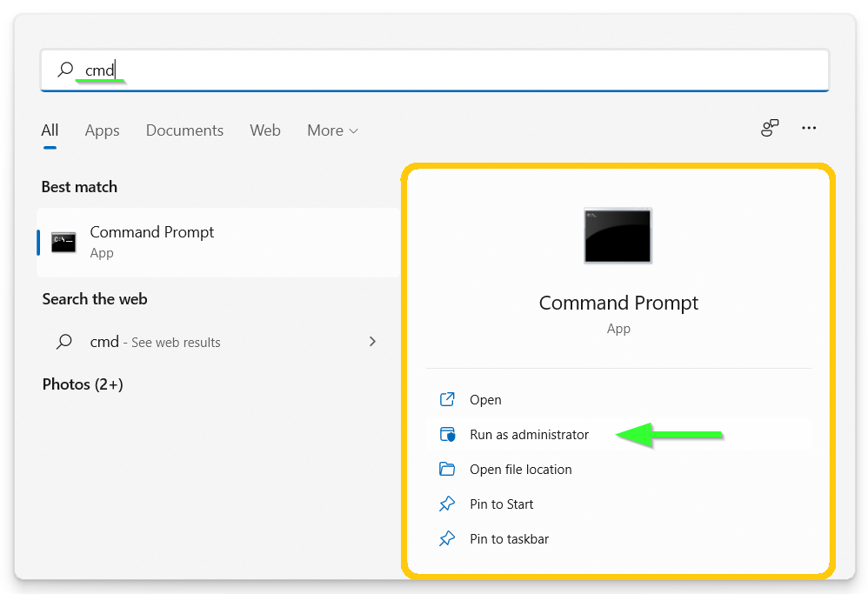This screenshot has width=868, height=594.
Task: Expand the cmd web result chevron arrow
Action: pyautogui.click(x=372, y=342)
